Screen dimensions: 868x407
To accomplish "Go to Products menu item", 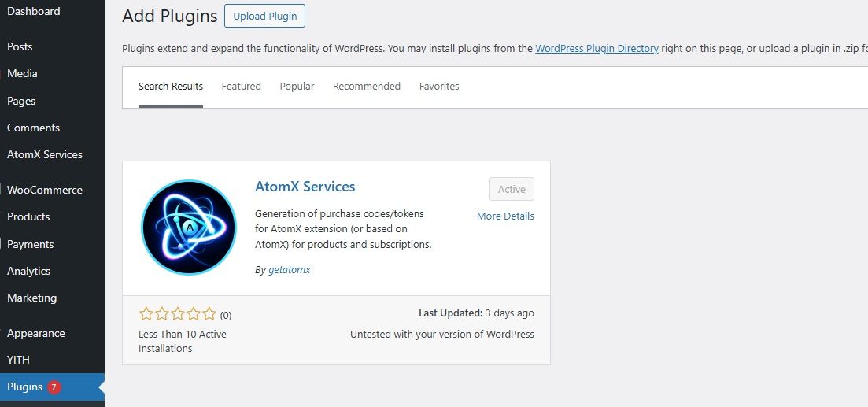I will click(x=28, y=217).
